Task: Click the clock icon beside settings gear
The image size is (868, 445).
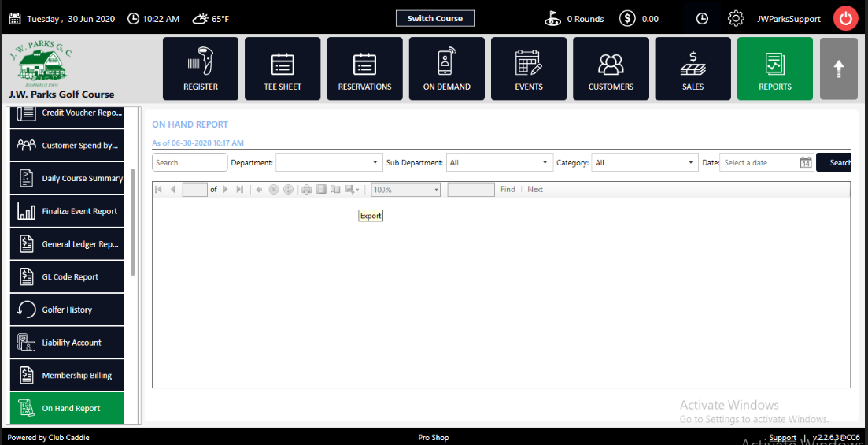Action: tap(701, 18)
